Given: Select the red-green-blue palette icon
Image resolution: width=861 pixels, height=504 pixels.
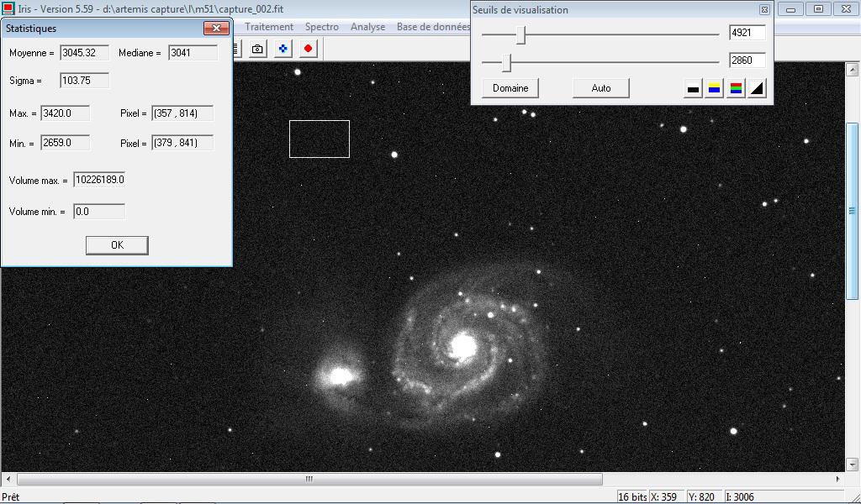Looking at the screenshot, I should click(x=736, y=88).
